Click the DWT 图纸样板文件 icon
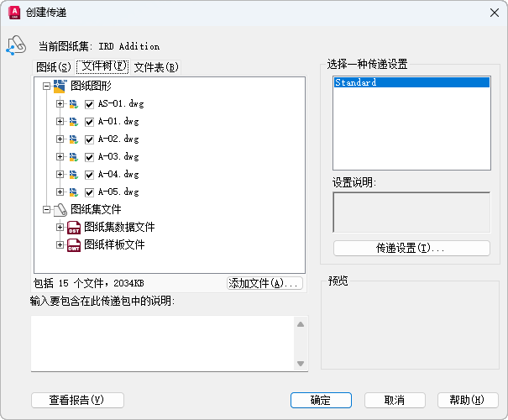Image resolution: width=508 pixels, height=420 pixels. click(74, 245)
